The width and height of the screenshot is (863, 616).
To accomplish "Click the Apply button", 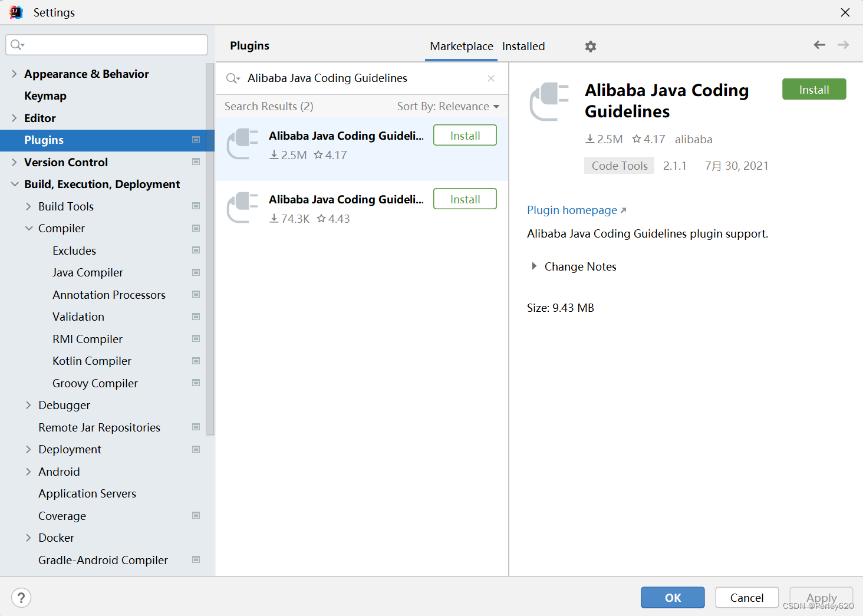I will pos(821,598).
